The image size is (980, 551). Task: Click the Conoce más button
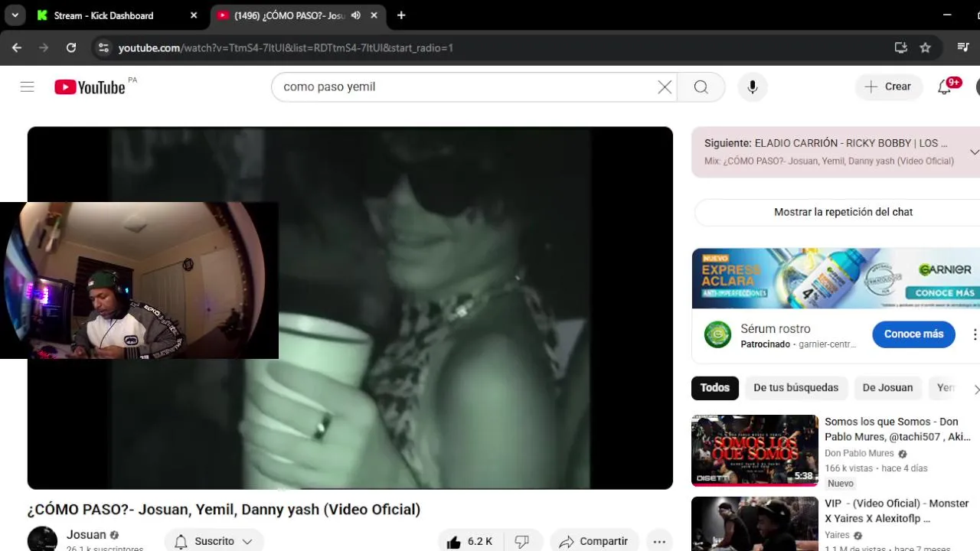pos(913,334)
